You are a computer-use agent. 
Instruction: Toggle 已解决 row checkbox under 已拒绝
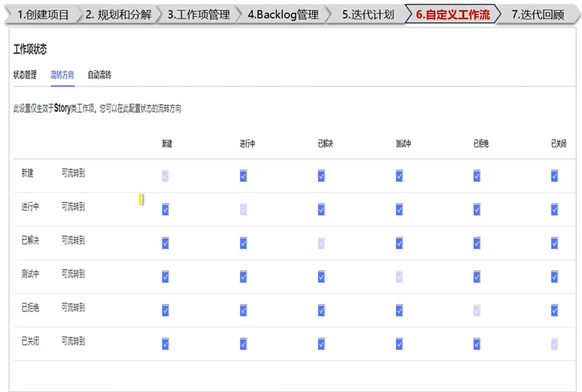click(x=477, y=243)
